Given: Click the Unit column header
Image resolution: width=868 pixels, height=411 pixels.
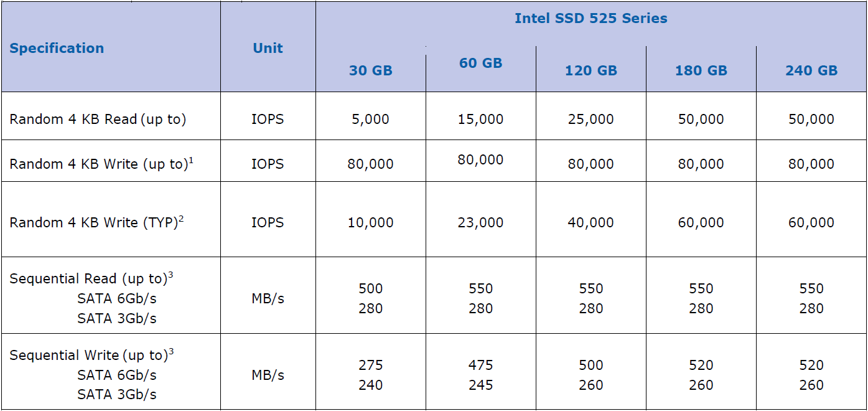Looking at the screenshot, I should tap(268, 49).
